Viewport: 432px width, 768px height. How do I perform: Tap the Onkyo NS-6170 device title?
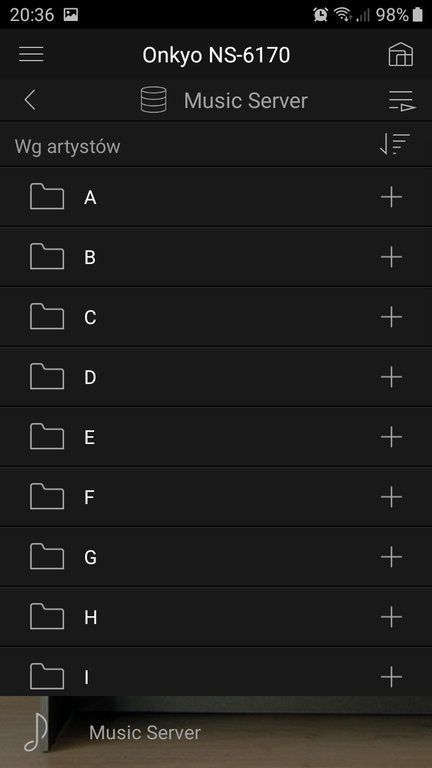pos(216,55)
